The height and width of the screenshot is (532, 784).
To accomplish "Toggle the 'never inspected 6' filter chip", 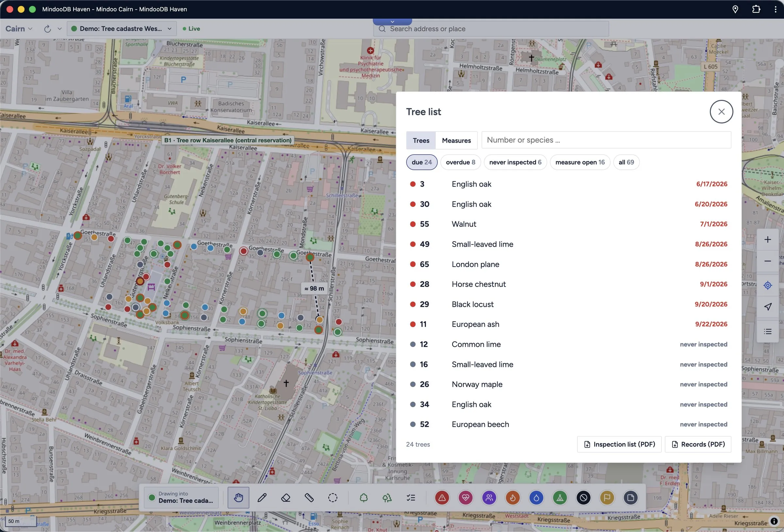I will point(515,162).
